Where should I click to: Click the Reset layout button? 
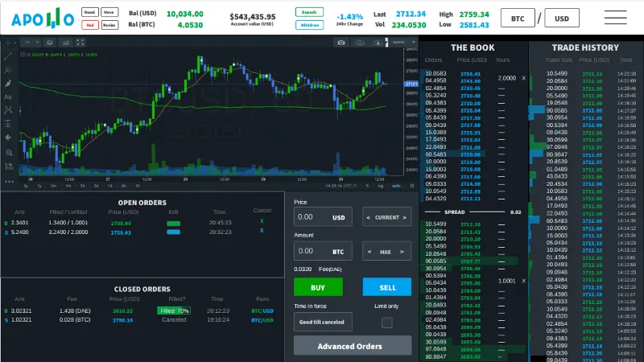pos(90,12)
